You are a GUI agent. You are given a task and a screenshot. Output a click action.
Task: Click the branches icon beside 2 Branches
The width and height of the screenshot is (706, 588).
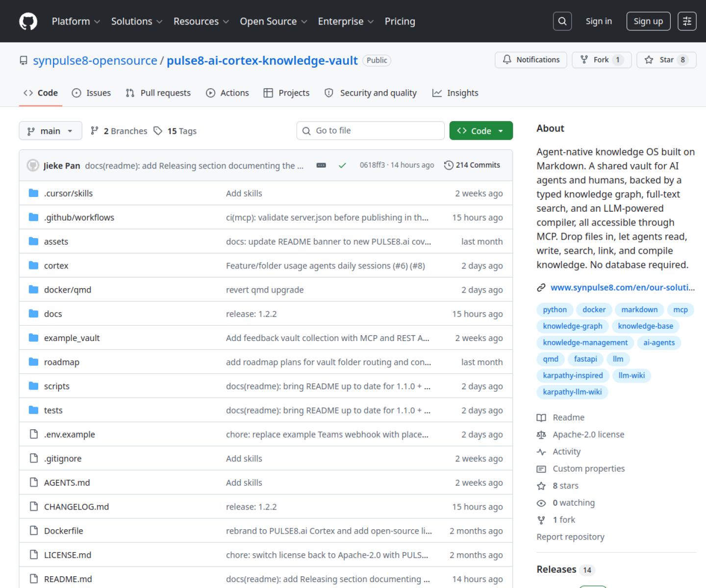tap(95, 130)
